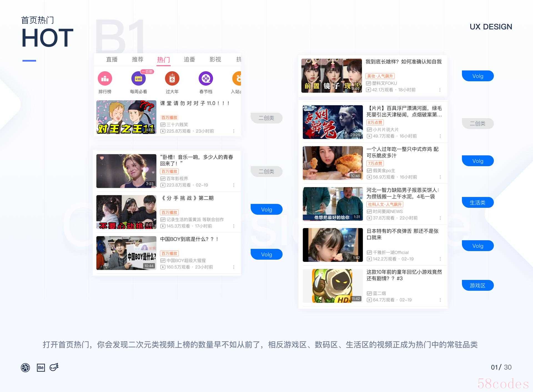Open 不要心动挑战 video thumbnail
533x392 pixels.
pos(126,212)
